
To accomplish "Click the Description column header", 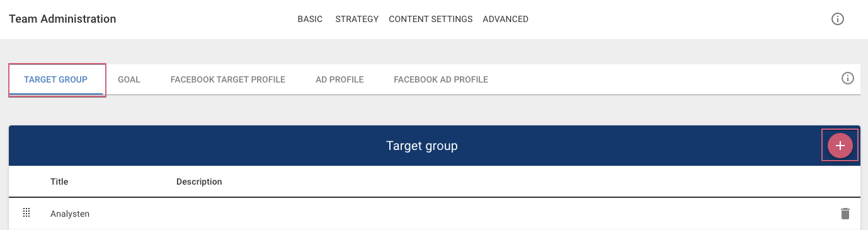I will (x=199, y=181).
